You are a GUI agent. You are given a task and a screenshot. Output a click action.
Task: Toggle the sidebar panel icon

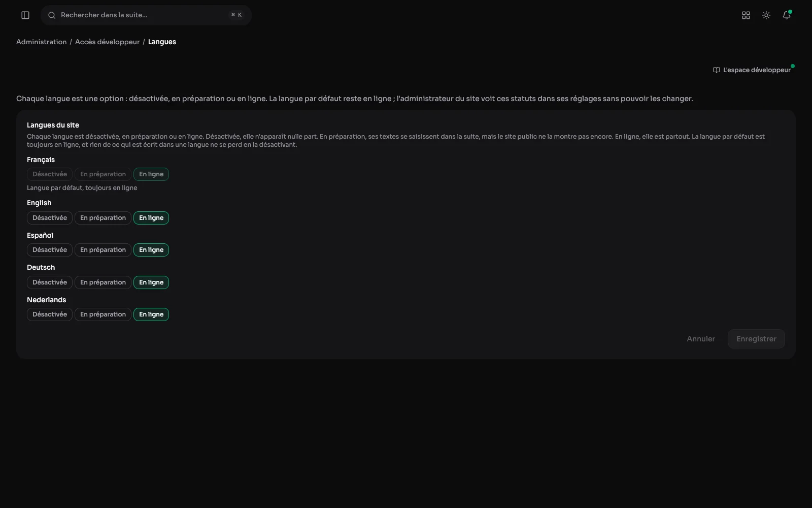(x=25, y=15)
